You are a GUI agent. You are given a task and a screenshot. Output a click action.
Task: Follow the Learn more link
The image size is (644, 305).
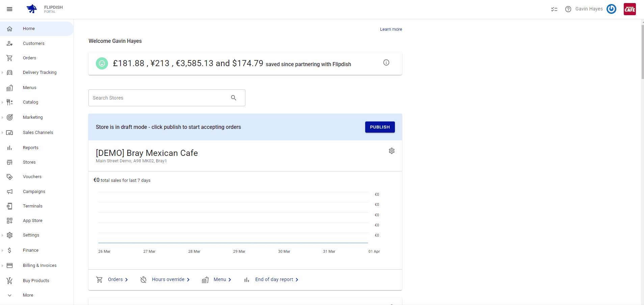tap(391, 29)
